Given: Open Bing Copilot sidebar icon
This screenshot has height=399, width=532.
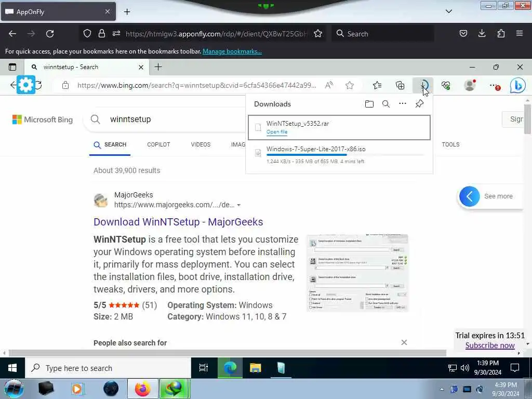Looking at the screenshot, I should click(x=518, y=86).
